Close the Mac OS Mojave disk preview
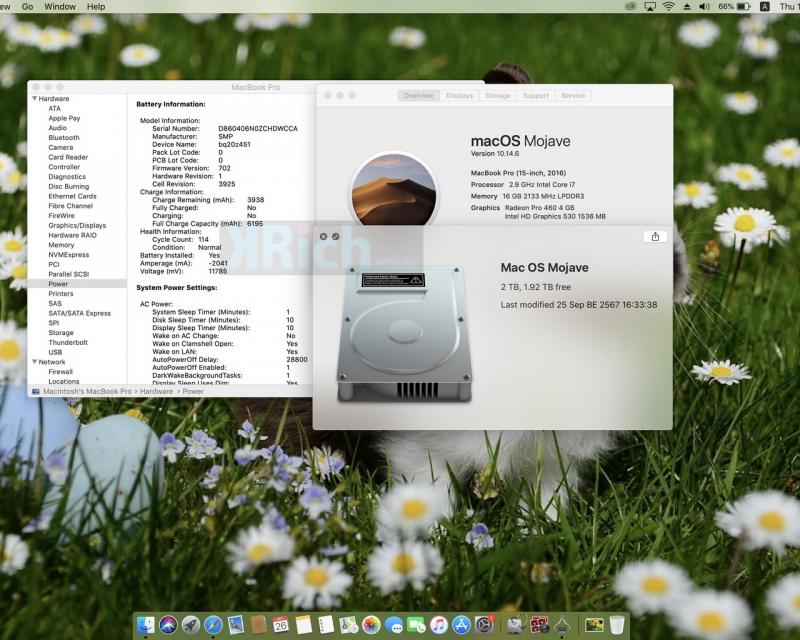 click(x=323, y=236)
